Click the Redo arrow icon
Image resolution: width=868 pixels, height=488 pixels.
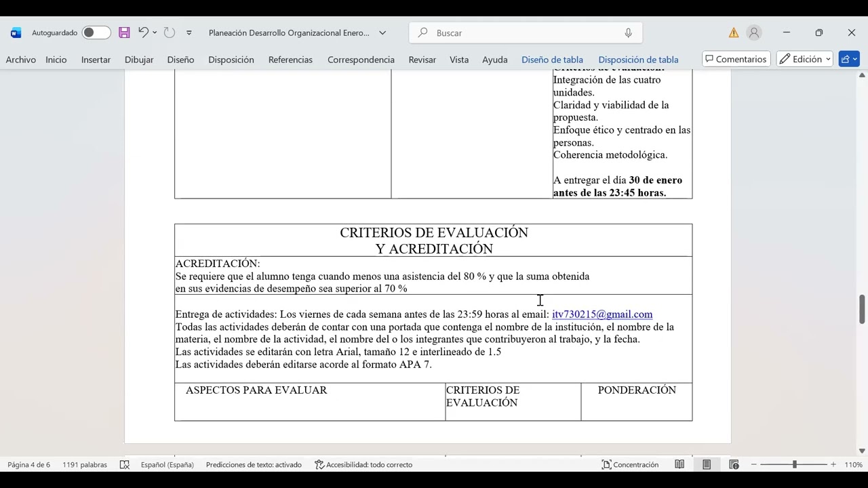(170, 33)
